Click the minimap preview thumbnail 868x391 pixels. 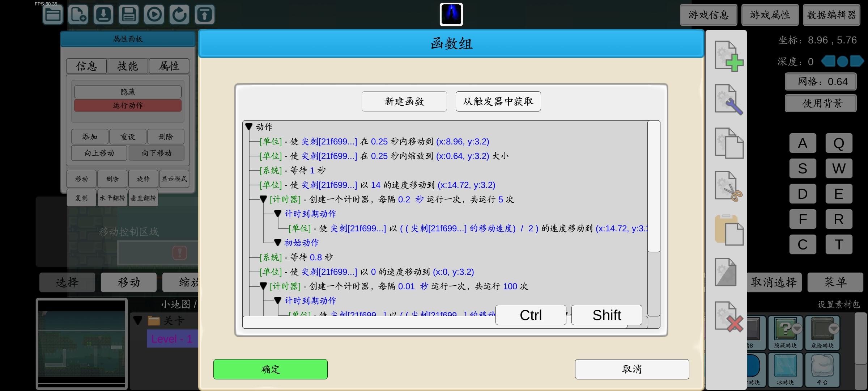(x=82, y=344)
